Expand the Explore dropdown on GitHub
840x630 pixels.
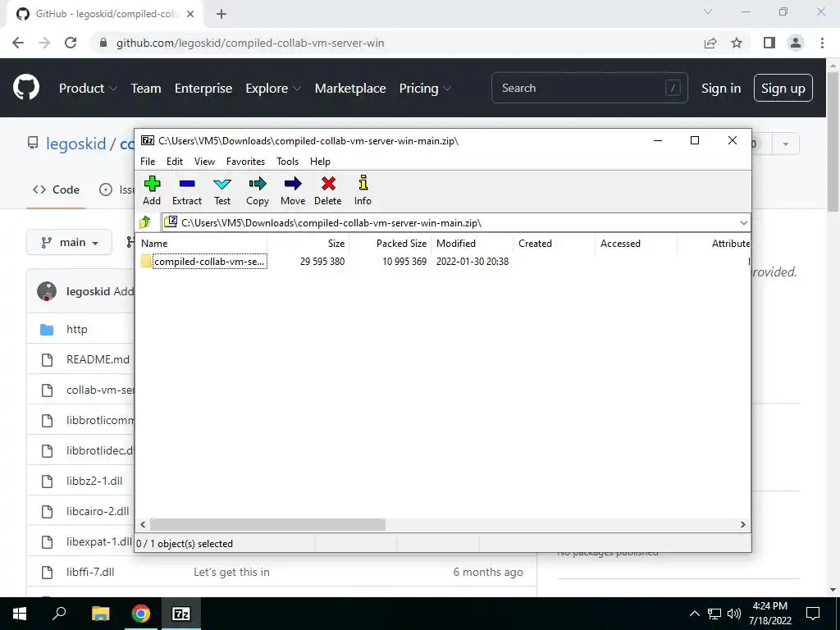coord(273,88)
